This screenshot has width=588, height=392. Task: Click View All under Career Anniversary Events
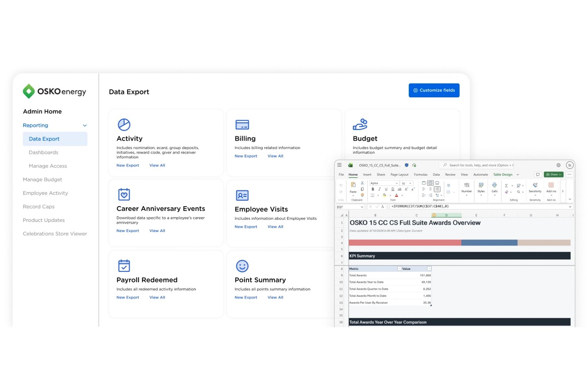157,231
